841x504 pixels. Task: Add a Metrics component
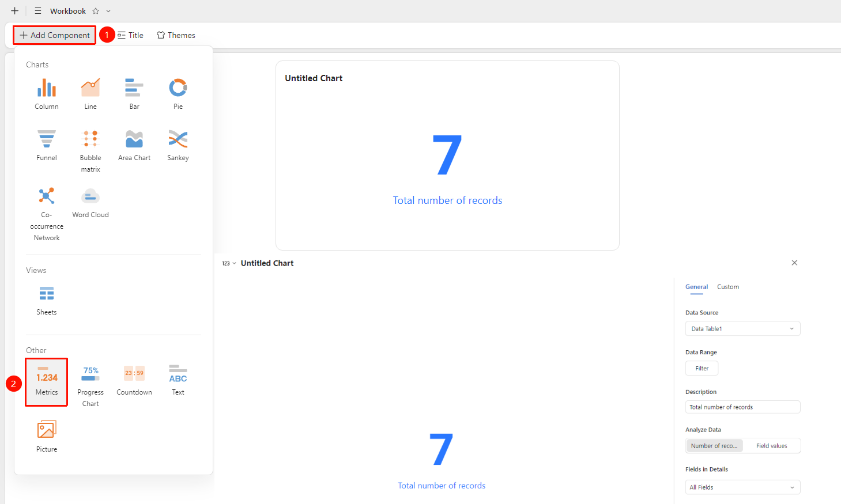47,382
